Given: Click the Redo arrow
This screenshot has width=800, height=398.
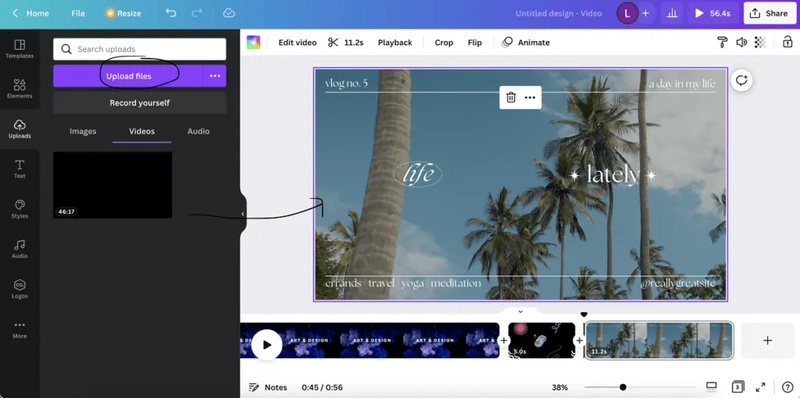Looking at the screenshot, I should point(197,13).
